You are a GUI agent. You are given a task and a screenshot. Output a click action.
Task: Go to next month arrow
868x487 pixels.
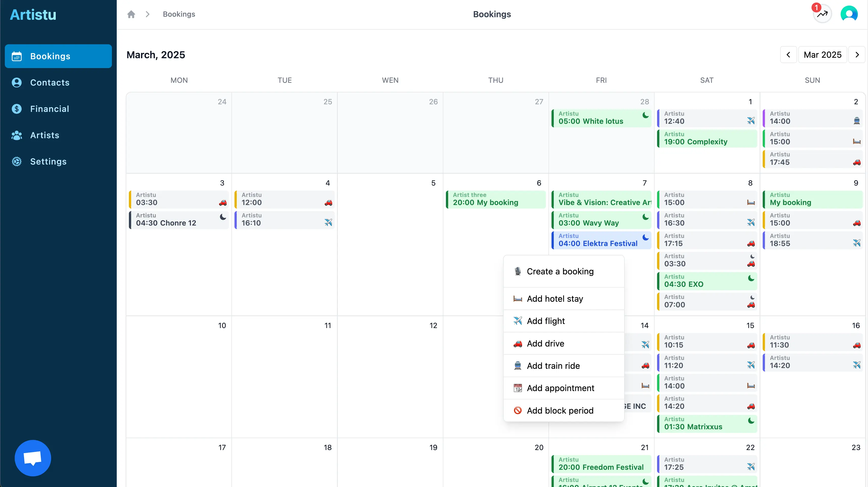click(857, 55)
